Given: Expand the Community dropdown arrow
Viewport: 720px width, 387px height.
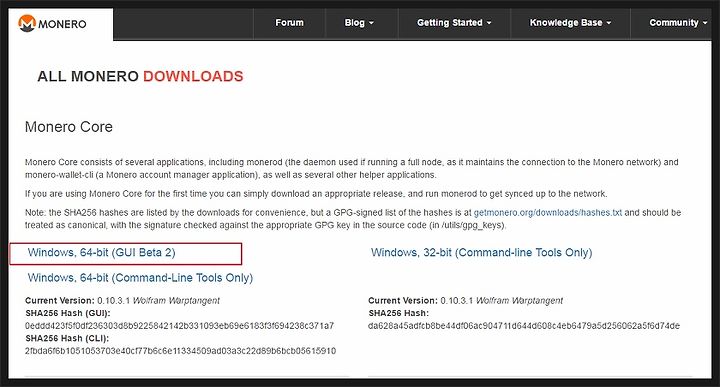Looking at the screenshot, I should (x=705, y=23).
